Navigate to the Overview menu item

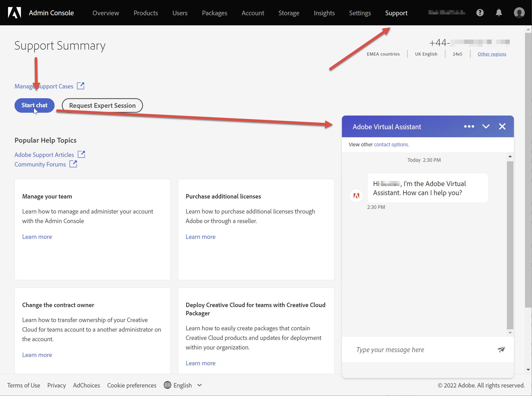point(105,12)
